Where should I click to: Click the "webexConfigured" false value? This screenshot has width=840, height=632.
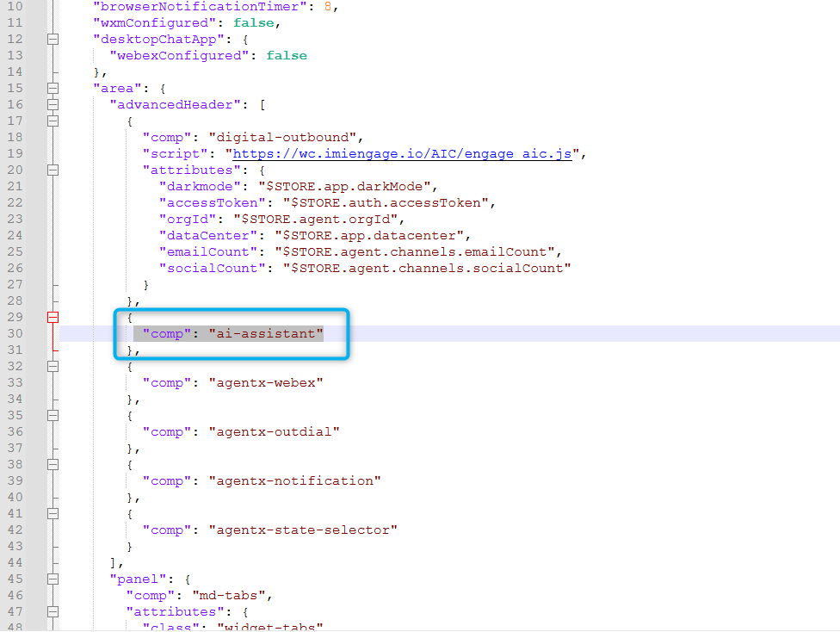[x=287, y=55]
